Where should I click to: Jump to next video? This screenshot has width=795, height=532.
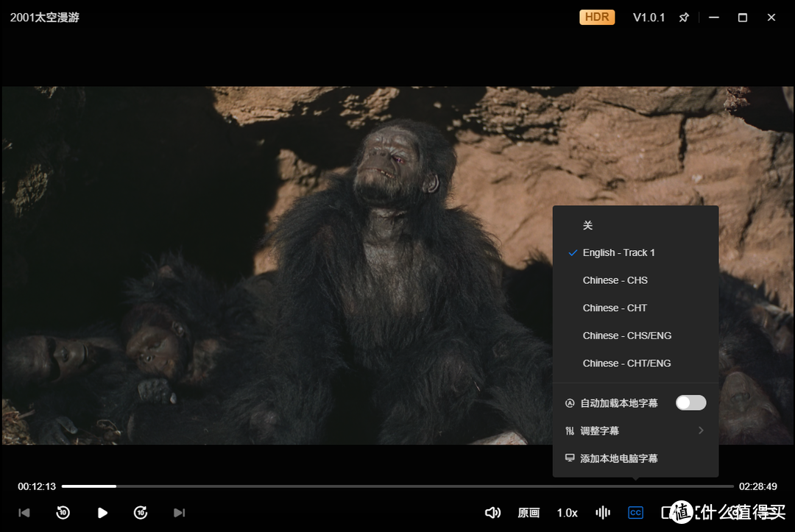tap(179, 513)
